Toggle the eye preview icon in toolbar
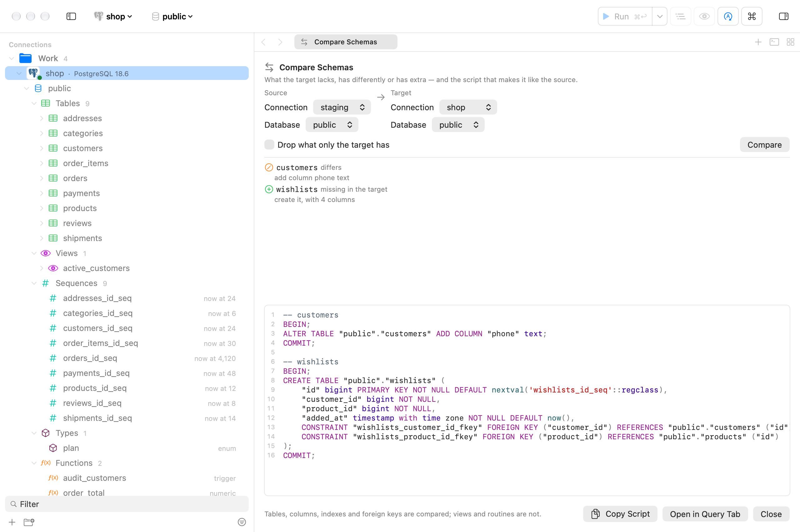This screenshot has width=800, height=532. coord(704,16)
